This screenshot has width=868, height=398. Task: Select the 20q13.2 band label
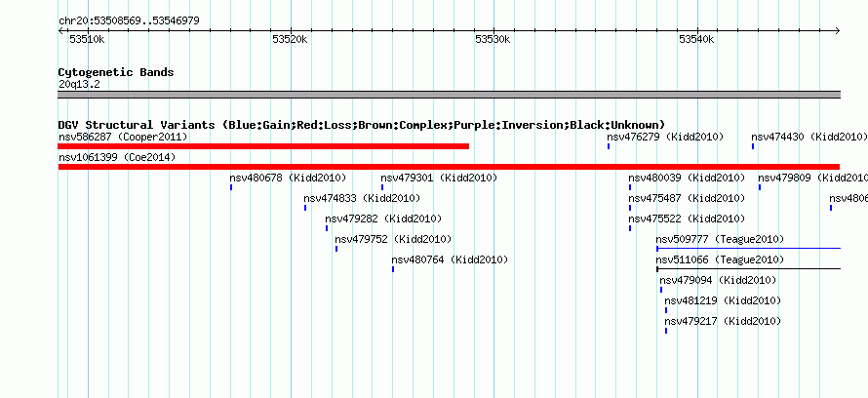(x=79, y=85)
